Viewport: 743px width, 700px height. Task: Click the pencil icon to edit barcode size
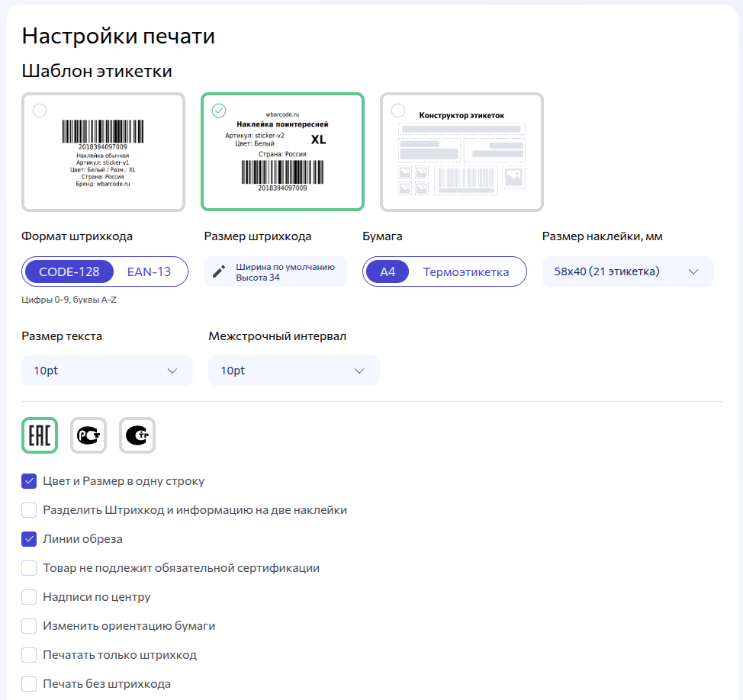[x=219, y=271]
